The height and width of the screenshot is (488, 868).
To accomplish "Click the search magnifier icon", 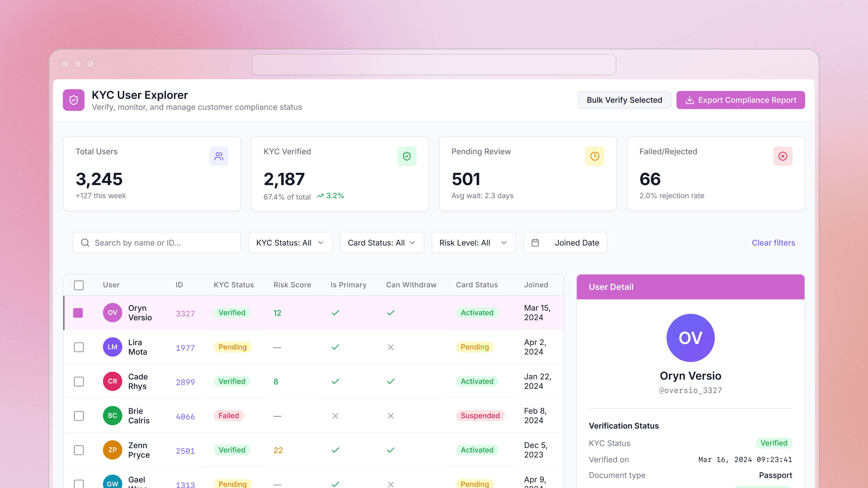I will point(85,243).
